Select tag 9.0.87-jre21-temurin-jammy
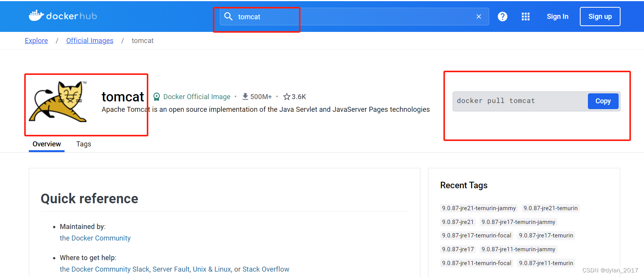Viewport: 644px width, 277px height. pos(479,208)
